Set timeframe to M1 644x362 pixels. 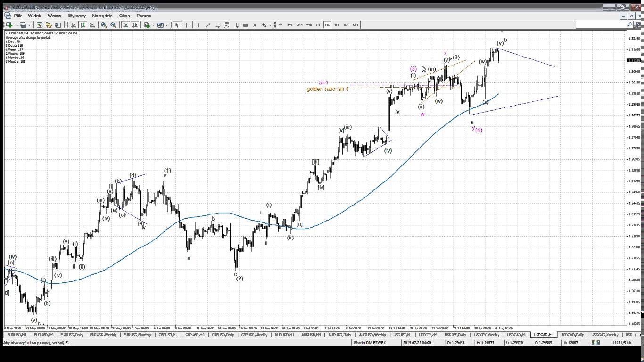tap(281, 25)
